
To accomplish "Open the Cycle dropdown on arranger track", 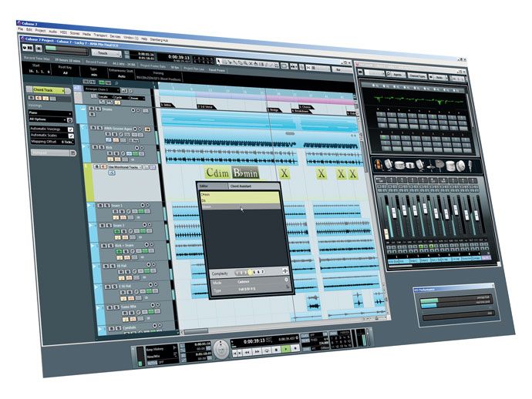I will tap(121, 98).
